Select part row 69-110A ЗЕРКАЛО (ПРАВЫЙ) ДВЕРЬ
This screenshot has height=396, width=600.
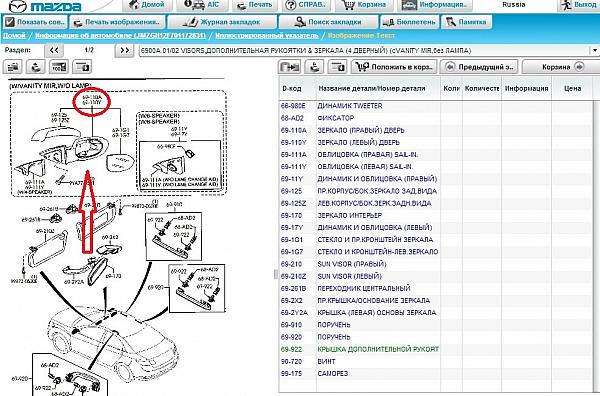point(436,130)
